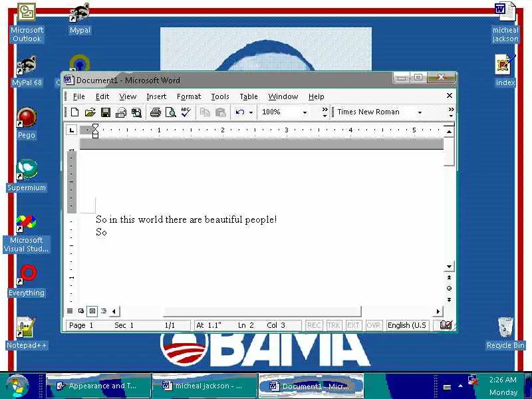Image resolution: width=532 pixels, height=399 pixels.
Task: Toggle TRK track changes in status bar
Action: coord(334,325)
